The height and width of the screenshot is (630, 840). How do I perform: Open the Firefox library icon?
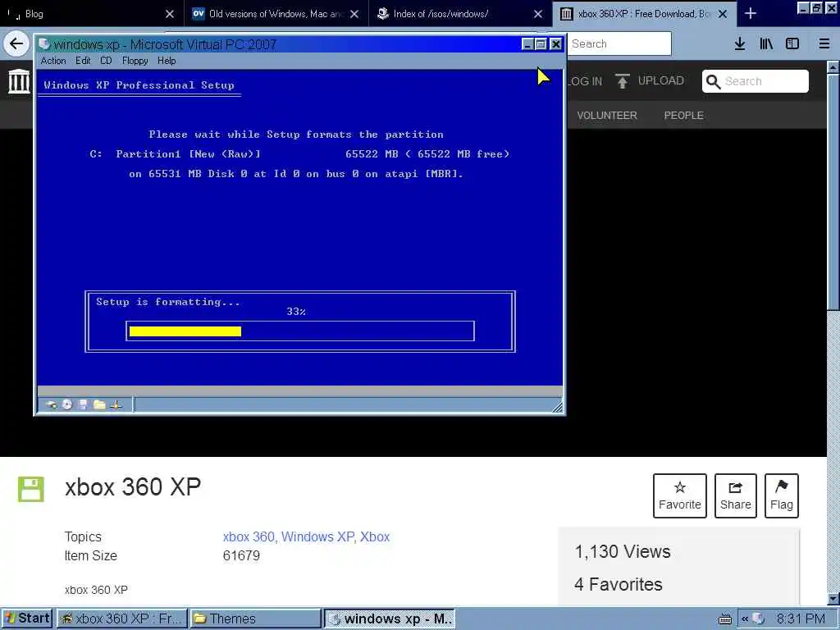pos(766,44)
